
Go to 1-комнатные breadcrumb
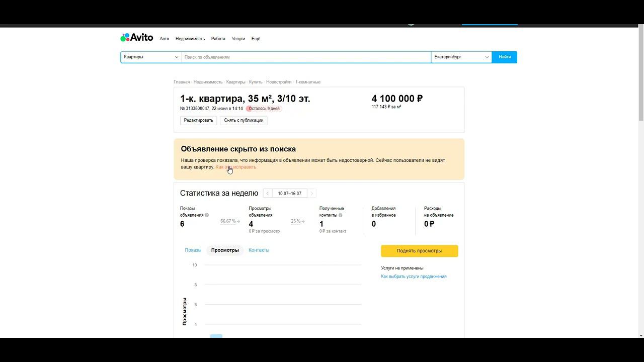tap(308, 82)
